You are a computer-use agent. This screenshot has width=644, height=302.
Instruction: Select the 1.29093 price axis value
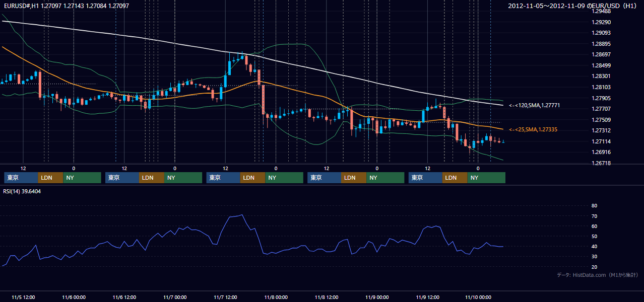tap(601, 33)
